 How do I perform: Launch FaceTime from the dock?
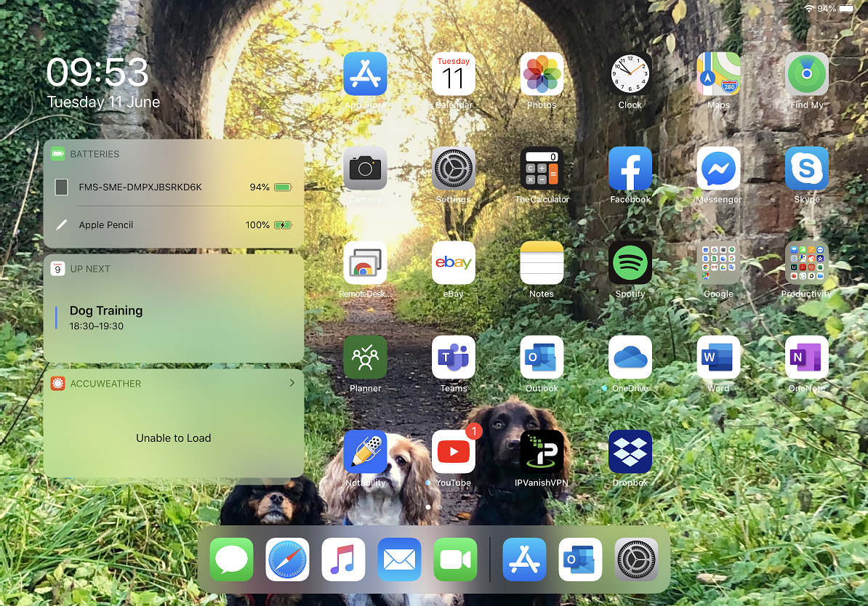(x=455, y=559)
